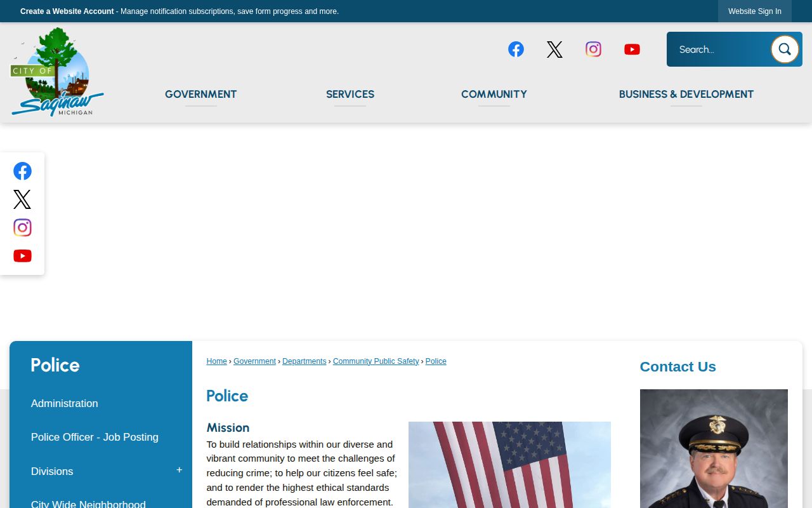
Task: Open the Community menu
Action: click(x=494, y=94)
